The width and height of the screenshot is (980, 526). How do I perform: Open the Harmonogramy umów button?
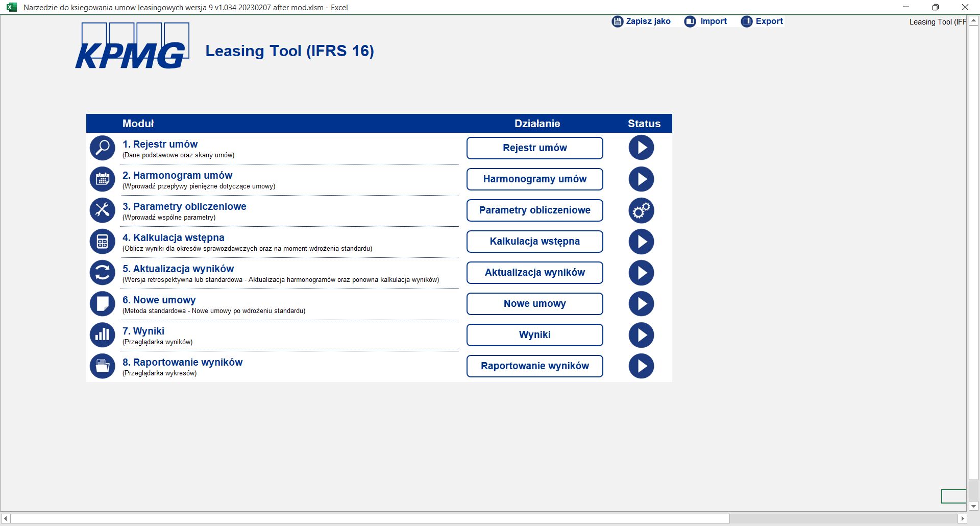point(534,179)
